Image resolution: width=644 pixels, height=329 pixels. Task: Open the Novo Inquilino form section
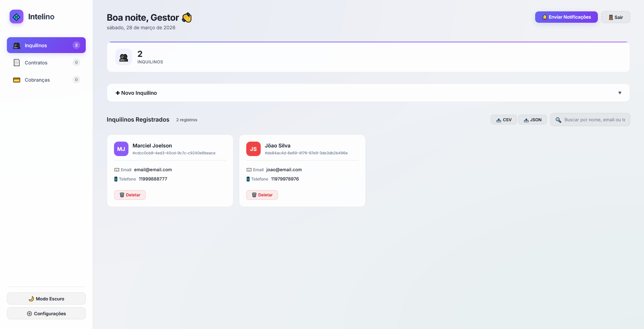click(136, 93)
